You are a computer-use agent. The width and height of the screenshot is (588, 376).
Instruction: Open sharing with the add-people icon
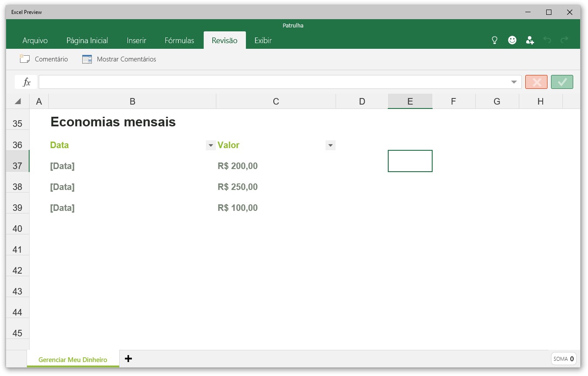point(530,40)
